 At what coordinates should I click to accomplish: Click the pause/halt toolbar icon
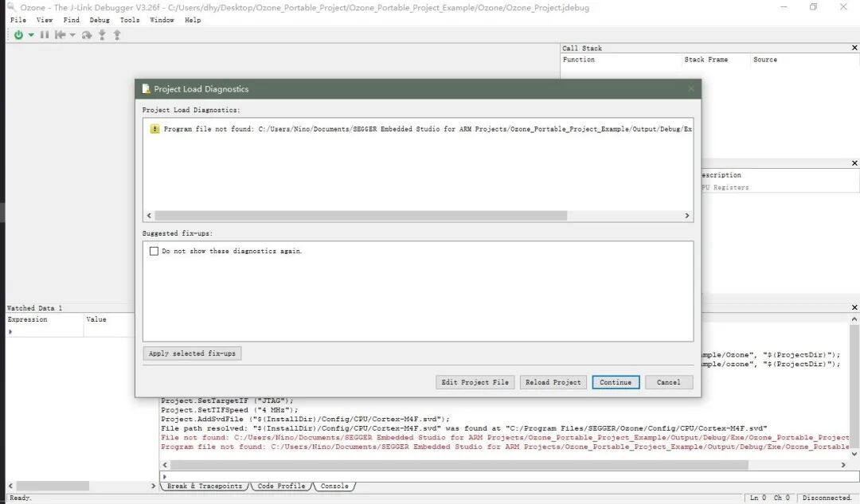pos(45,34)
